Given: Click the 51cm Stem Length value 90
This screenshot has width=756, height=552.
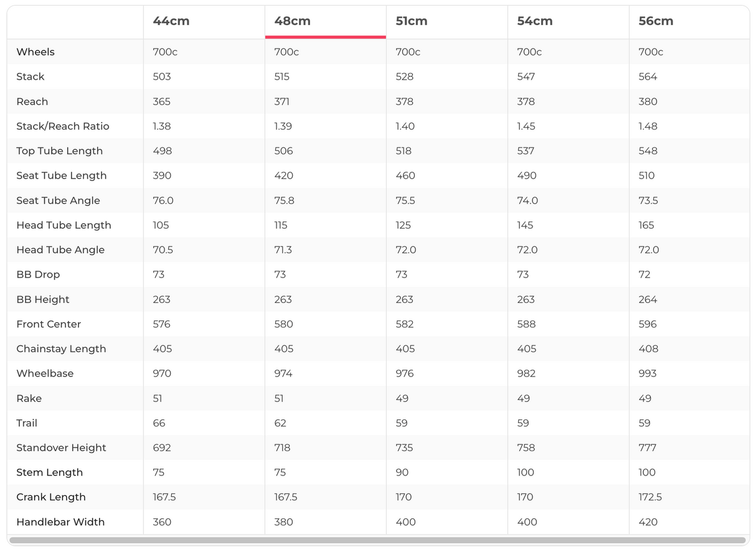Looking at the screenshot, I should pos(402,473).
